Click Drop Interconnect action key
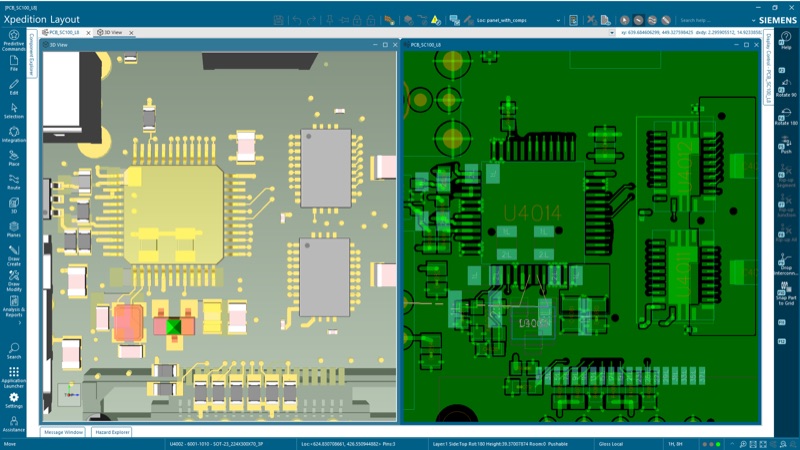Screen dimensions: 800x450 pyautogui.click(x=786, y=264)
